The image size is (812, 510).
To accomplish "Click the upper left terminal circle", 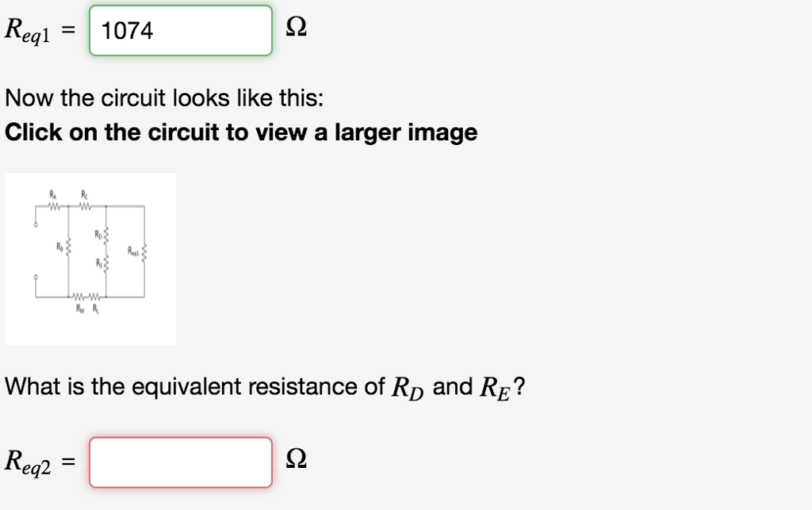I will [x=35, y=224].
